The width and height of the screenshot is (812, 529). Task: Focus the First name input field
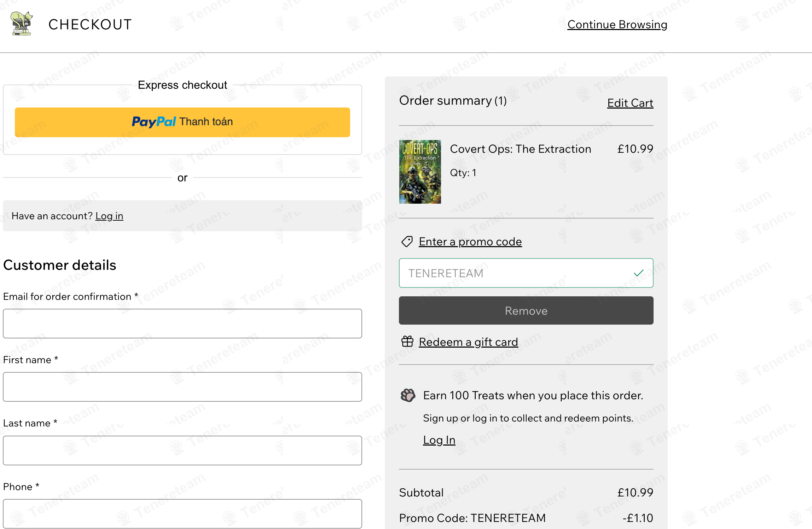point(182,387)
